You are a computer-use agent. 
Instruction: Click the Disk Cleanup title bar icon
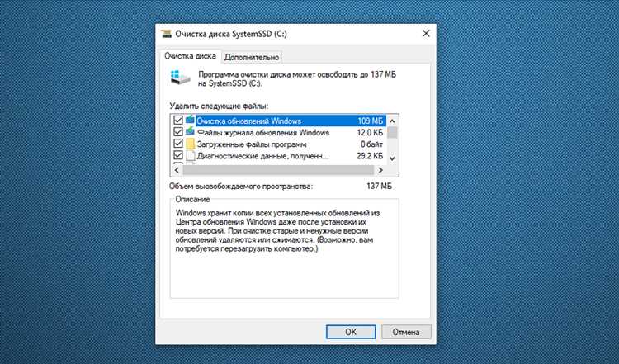(167, 34)
